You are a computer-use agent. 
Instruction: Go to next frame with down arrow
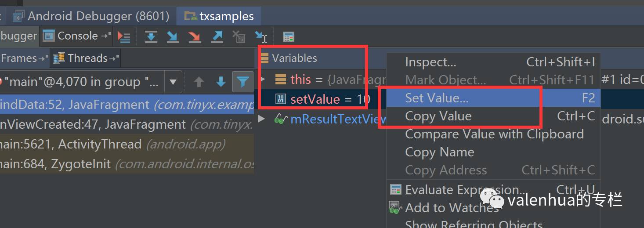(x=221, y=82)
